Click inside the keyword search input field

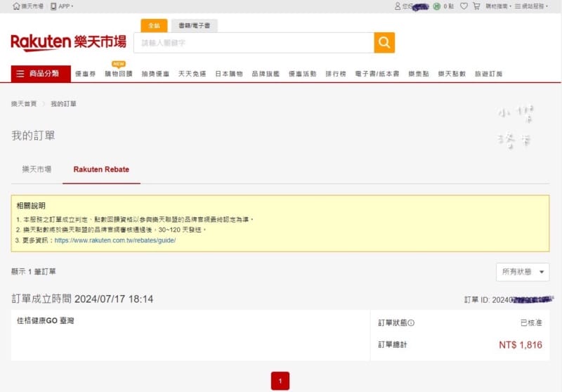pyautogui.click(x=254, y=43)
